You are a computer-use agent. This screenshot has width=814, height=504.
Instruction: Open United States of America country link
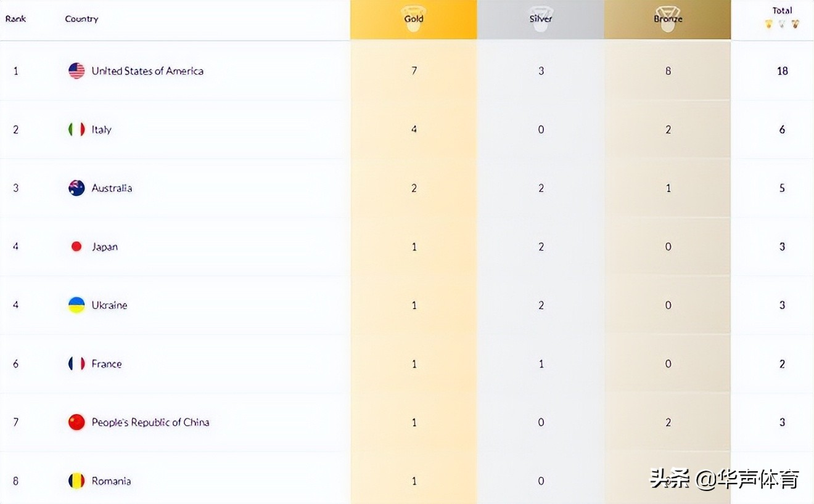click(x=147, y=71)
